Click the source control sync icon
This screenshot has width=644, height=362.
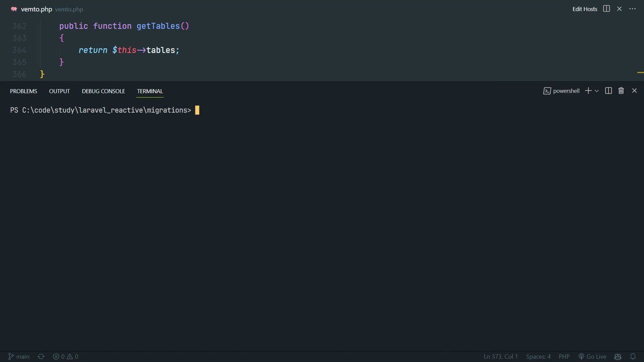(x=41, y=356)
